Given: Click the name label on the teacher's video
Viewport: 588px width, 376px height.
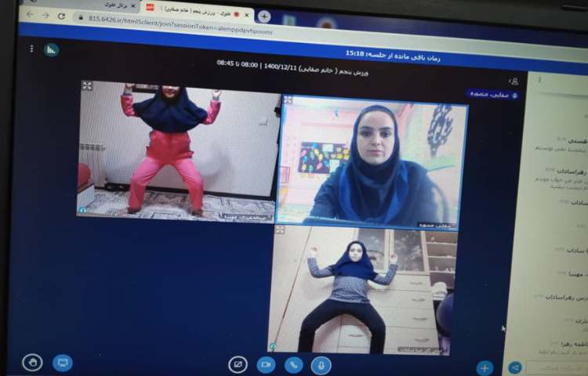Looking at the screenshot, I should point(437,226).
